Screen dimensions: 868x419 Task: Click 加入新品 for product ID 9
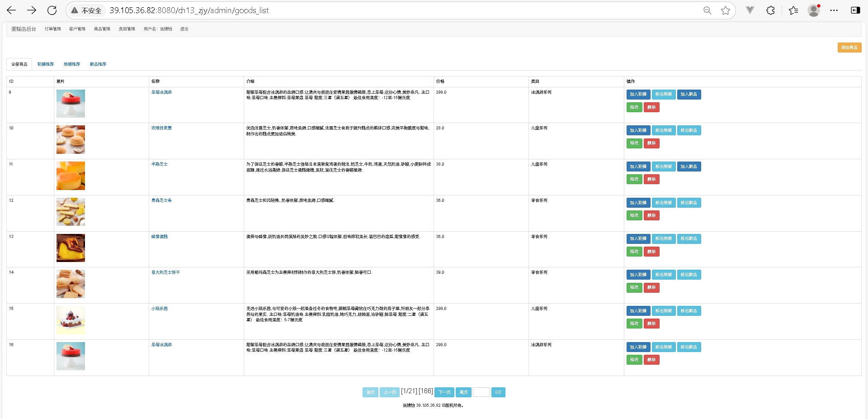click(689, 95)
